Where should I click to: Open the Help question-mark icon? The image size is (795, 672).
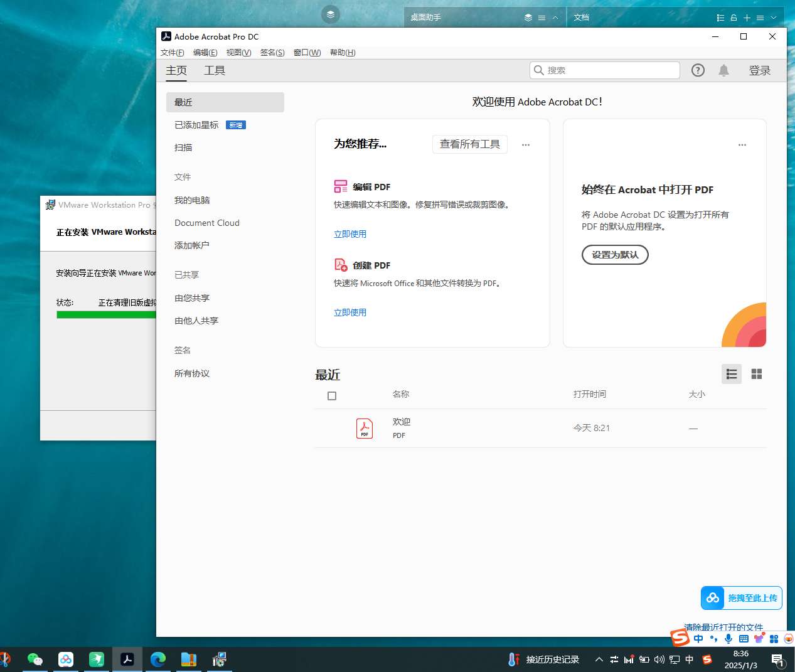point(698,70)
